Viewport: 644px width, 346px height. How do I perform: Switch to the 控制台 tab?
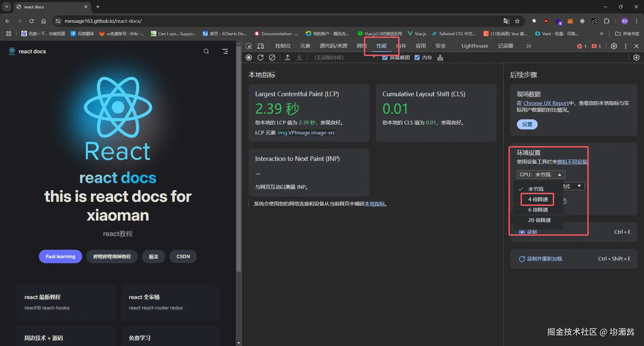click(x=283, y=46)
